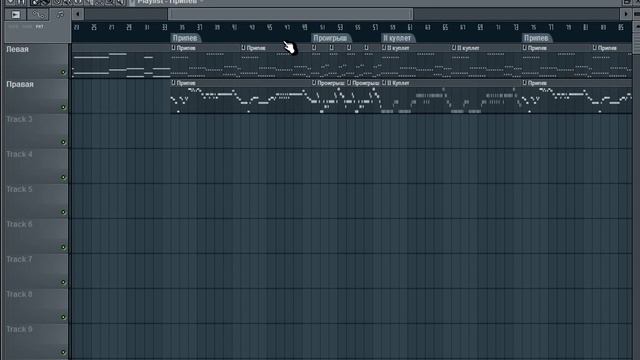Click bar 61 on the timeline ruler
The height and width of the screenshot is (360, 640).
coord(410,27)
